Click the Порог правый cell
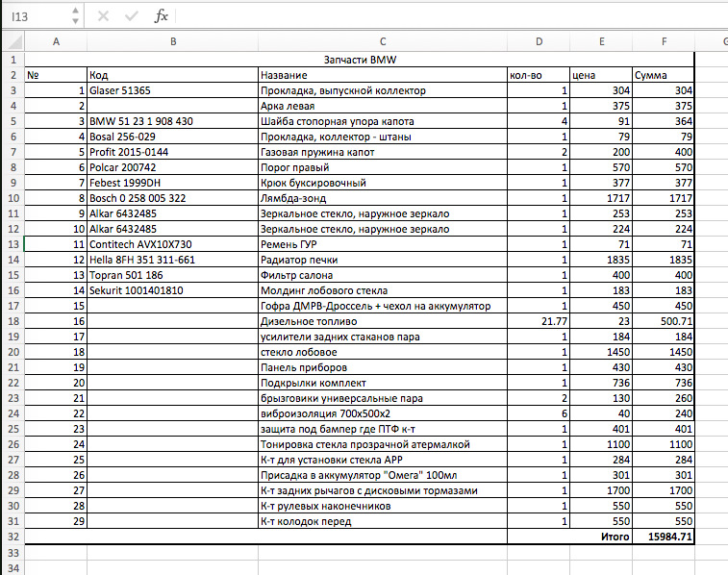 (383, 167)
